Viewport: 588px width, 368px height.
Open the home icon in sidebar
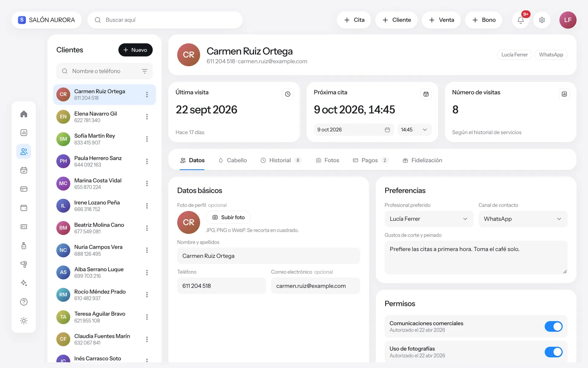point(24,114)
